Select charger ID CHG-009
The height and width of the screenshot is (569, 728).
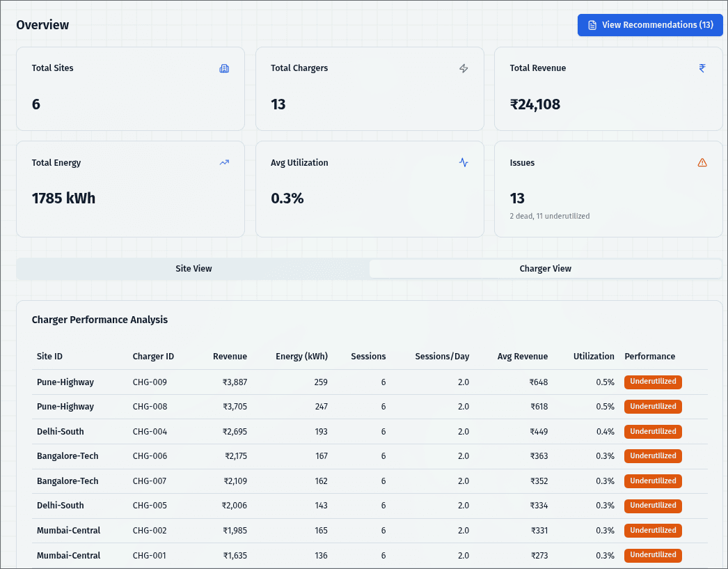pos(150,382)
